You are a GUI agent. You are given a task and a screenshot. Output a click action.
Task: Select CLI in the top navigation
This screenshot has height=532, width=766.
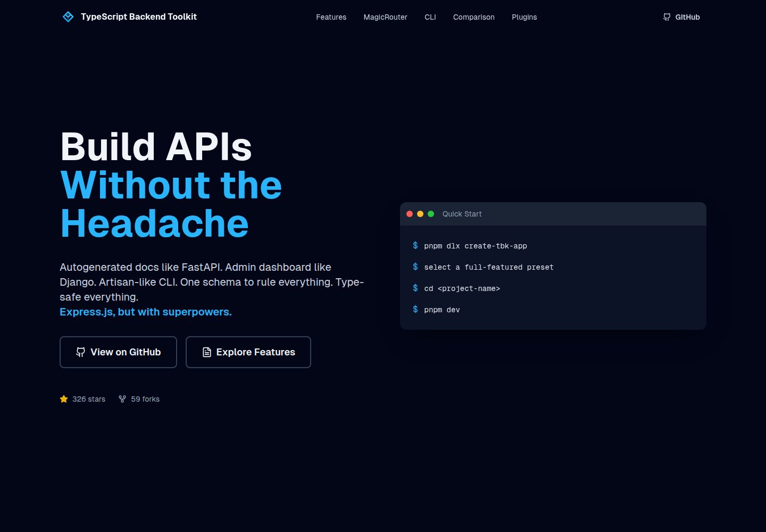click(430, 17)
